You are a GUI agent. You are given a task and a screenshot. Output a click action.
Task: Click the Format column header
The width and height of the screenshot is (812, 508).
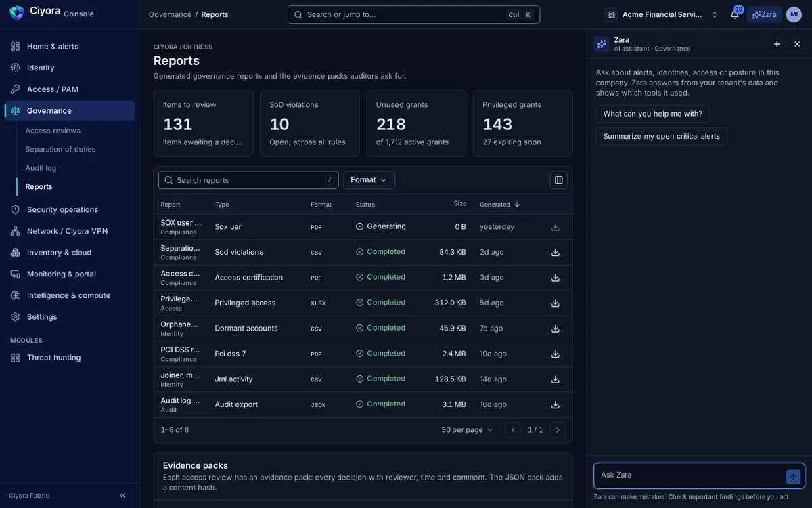[321, 205]
